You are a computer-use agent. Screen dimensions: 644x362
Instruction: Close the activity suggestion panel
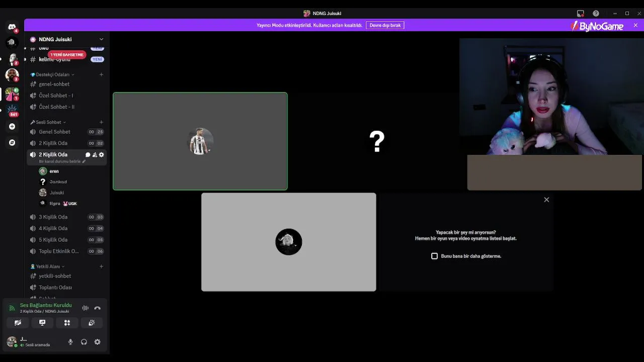(546, 200)
